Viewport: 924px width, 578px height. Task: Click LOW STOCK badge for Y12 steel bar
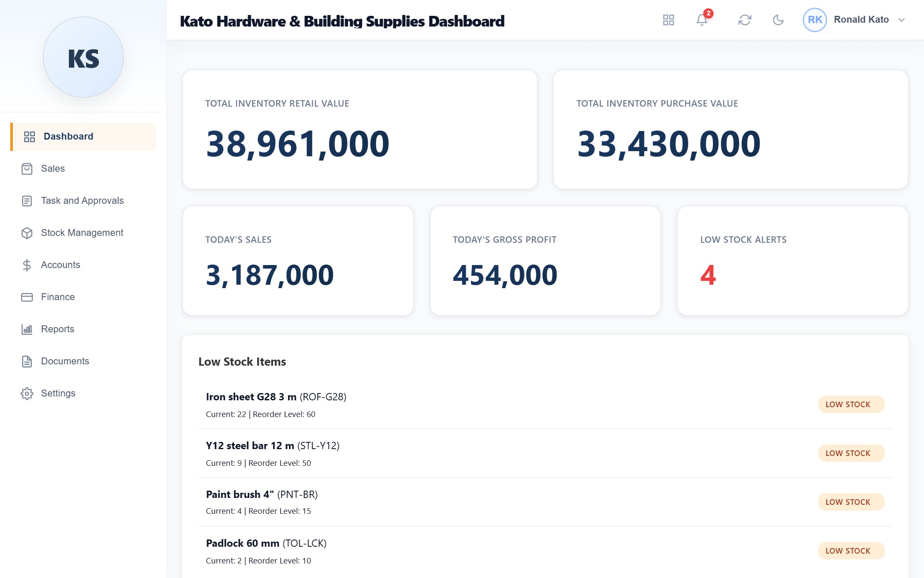pos(851,453)
